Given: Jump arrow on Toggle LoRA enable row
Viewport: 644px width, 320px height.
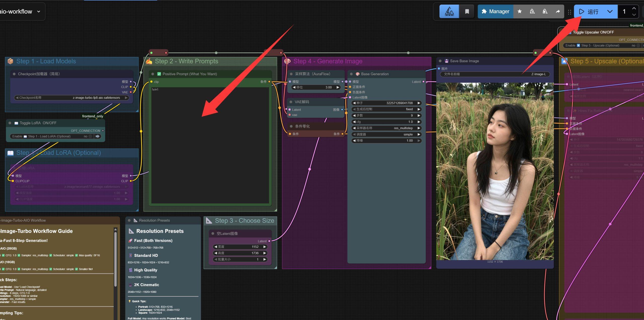Looking at the screenshot, I should tap(98, 136).
